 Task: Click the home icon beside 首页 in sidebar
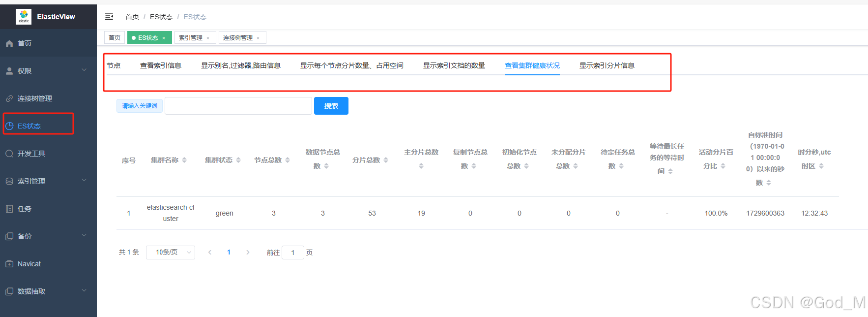click(9, 43)
